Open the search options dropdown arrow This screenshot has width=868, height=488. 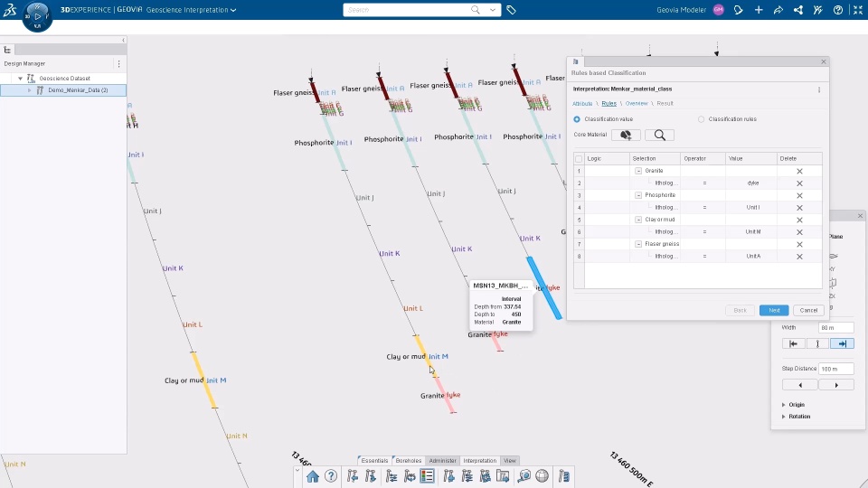492,10
